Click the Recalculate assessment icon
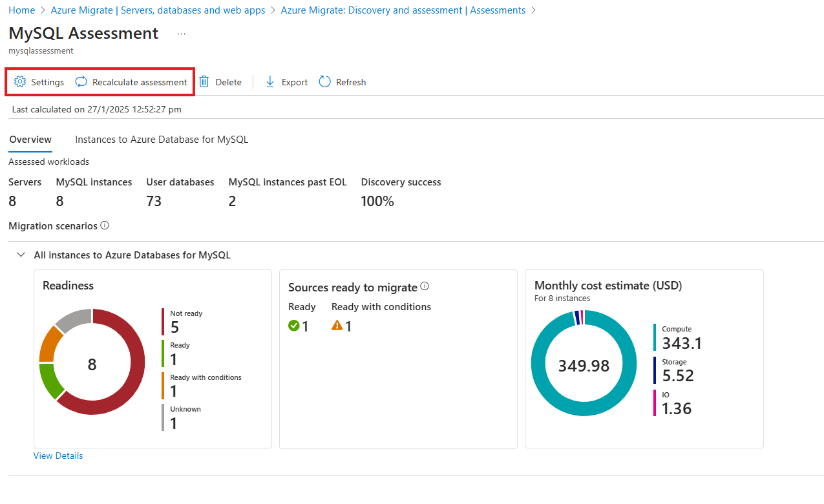824x504 pixels. click(x=80, y=81)
